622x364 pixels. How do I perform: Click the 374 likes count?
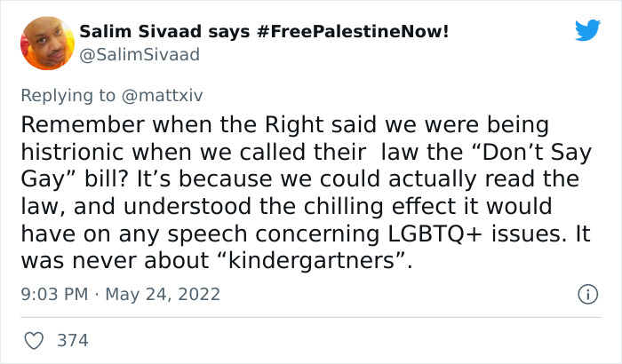pyautogui.click(x=72, y=340)
